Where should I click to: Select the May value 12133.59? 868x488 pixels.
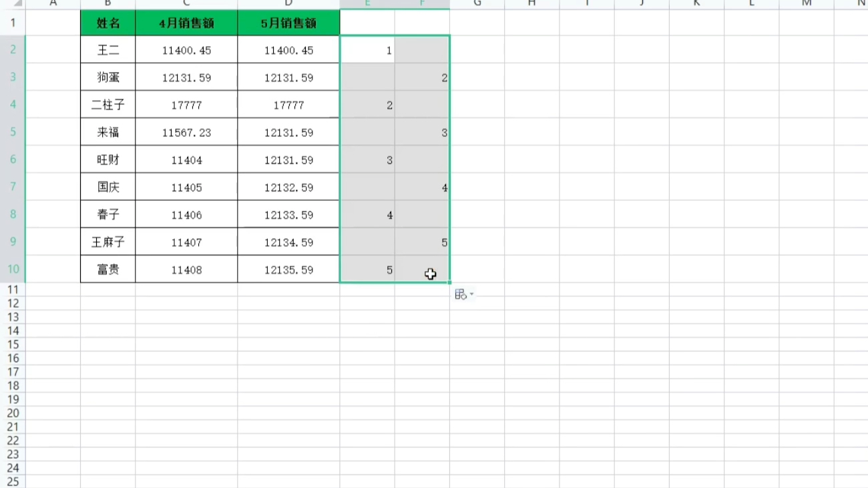point(288,214)
